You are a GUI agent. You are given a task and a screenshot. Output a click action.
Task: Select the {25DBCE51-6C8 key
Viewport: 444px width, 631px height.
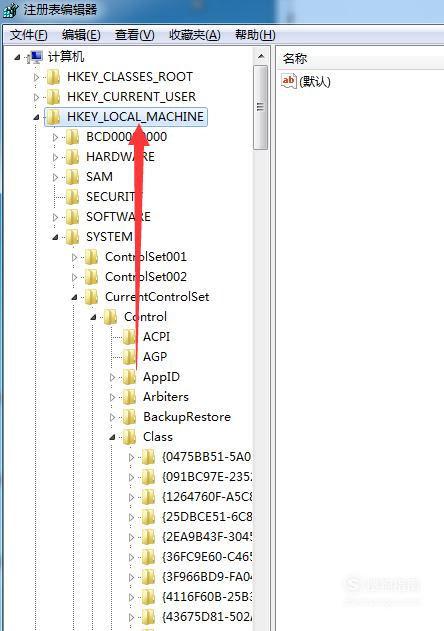[x=207, y=517]
